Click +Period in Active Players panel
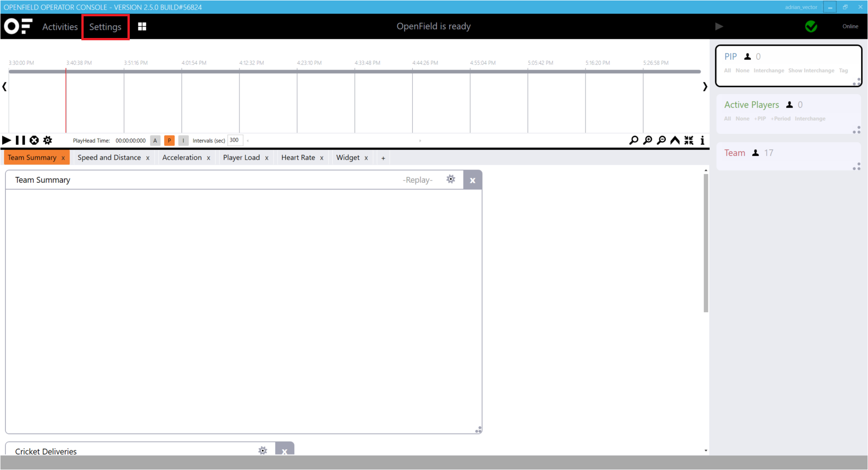The image size is (868, 470). point(781,119)
